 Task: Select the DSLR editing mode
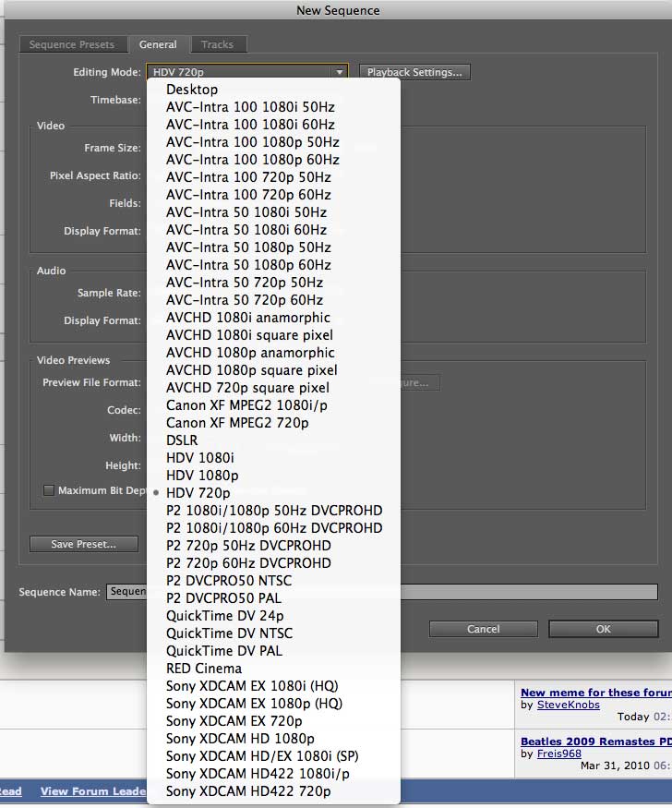[273, 440]
